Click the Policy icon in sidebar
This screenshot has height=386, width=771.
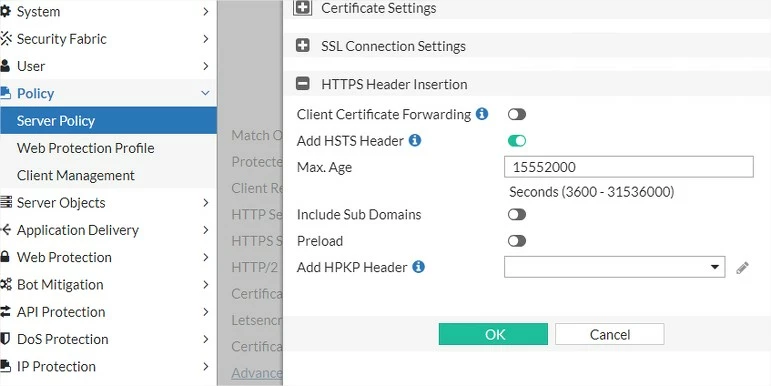5,93
